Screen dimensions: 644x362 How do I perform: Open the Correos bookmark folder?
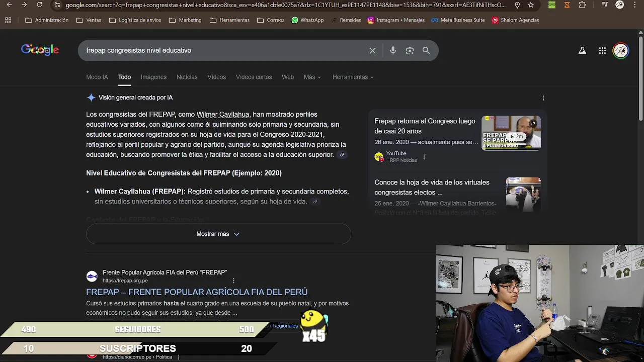[x=271, y=20]
